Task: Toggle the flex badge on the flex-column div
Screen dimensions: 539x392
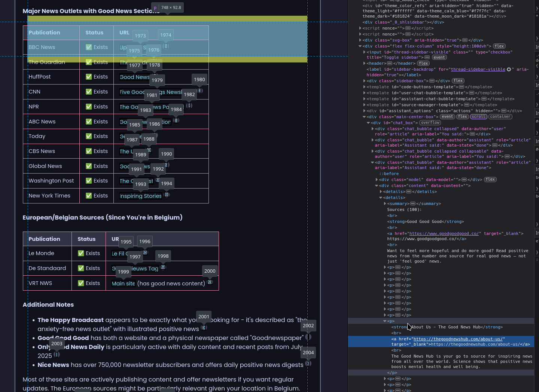Action: pyautogui.click(x=499, y=46)
